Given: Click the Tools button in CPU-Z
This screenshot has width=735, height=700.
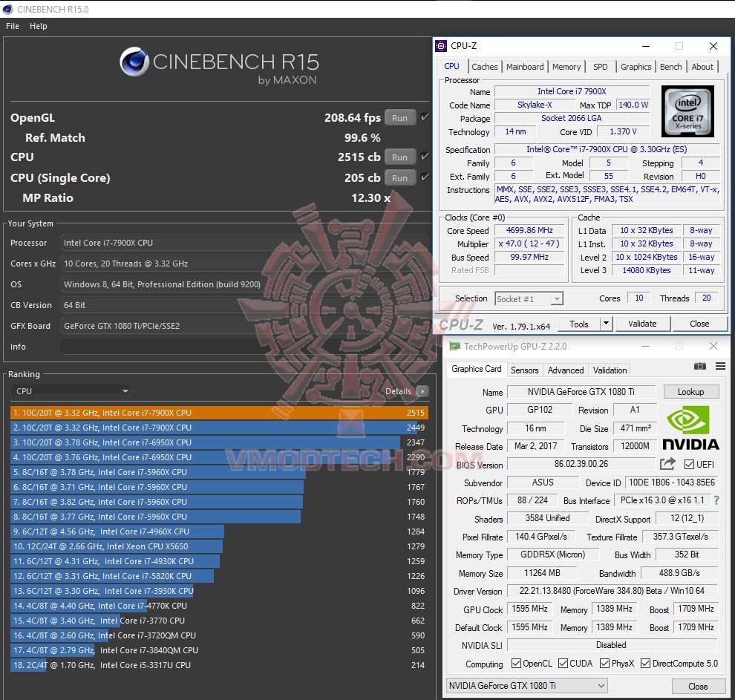Looking at the screenshot, I should [579, 324].
